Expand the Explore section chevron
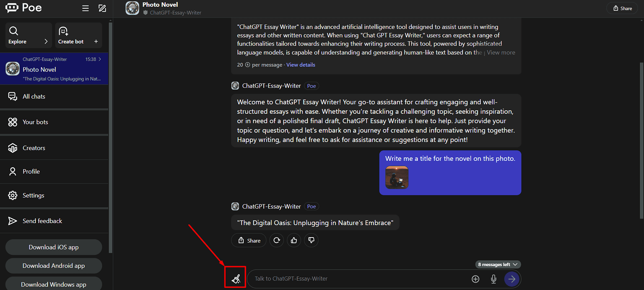644x290 pixels. point(46,42)
